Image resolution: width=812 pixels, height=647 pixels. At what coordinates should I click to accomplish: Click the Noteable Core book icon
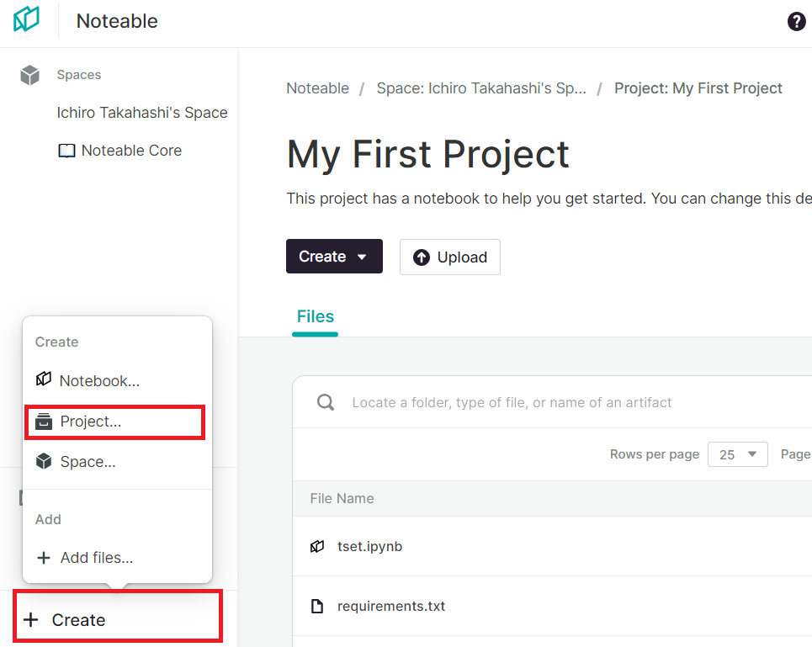click(x=66, y=151)
